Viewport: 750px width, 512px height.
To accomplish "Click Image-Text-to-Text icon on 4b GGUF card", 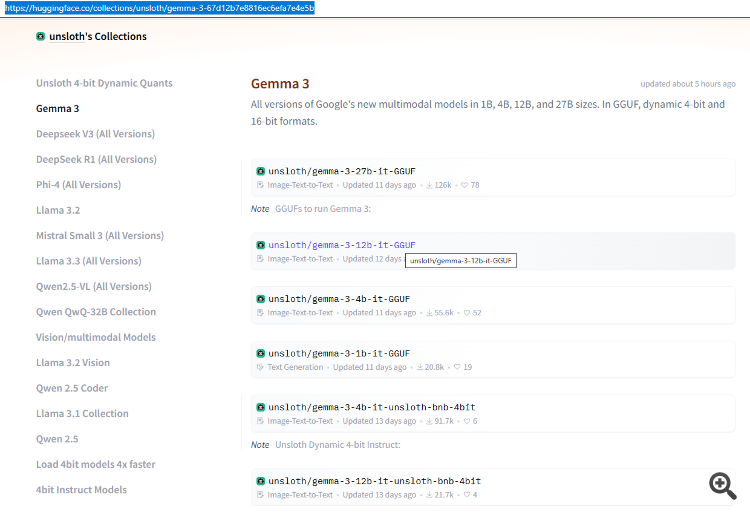I will (260, 313).
